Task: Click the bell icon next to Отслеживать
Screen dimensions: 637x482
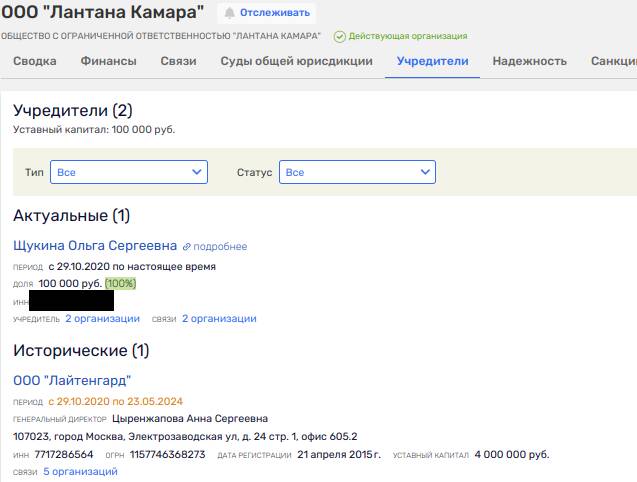Action: [x=230, y=13]
